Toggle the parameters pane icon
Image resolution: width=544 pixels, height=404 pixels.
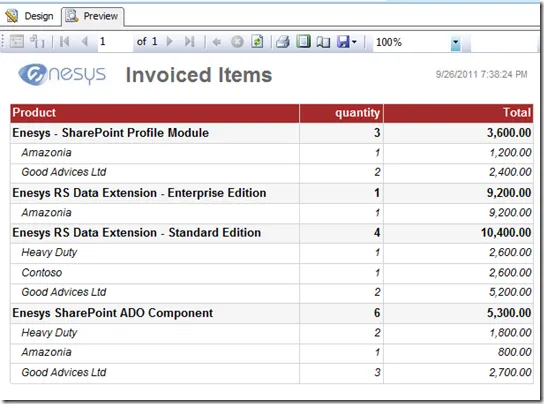(x=16, y=42)
